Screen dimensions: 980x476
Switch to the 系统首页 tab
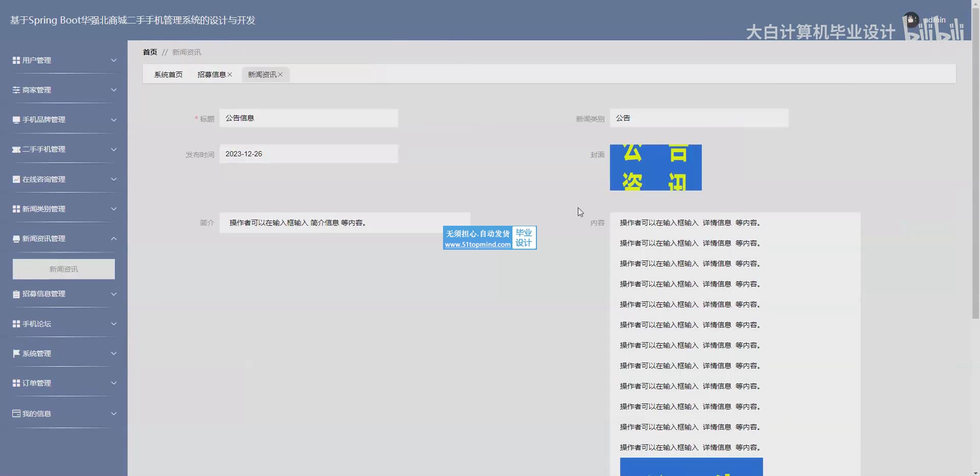click(168, 75)
